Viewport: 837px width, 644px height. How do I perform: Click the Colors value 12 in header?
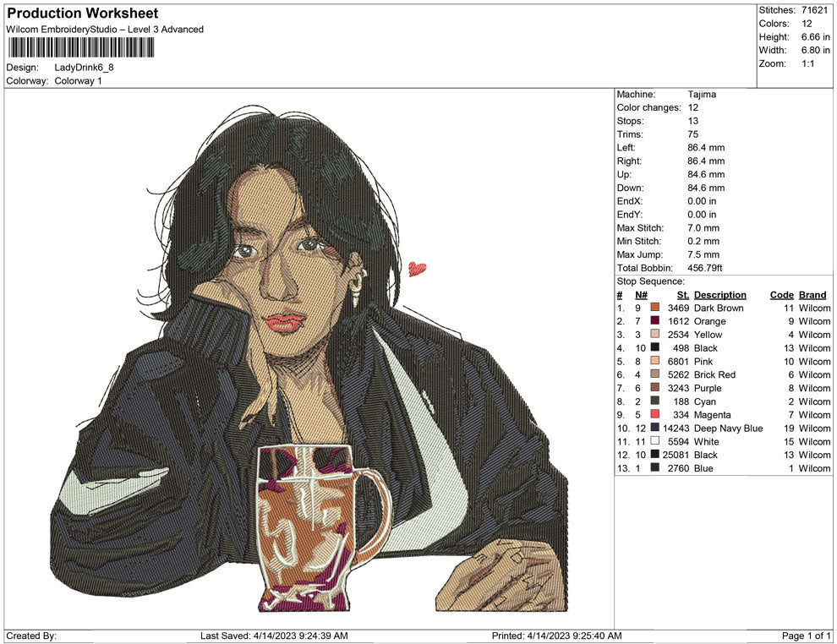pyautogui.click(x=807, y=24)
